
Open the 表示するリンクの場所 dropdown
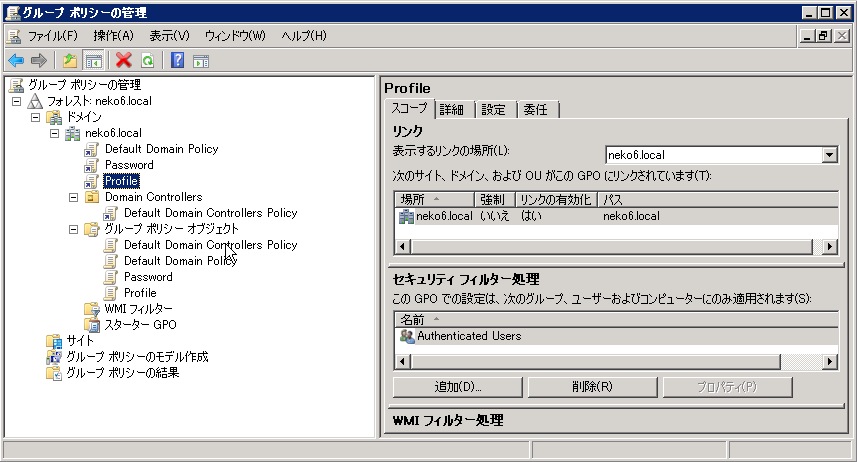click(828, 155)
